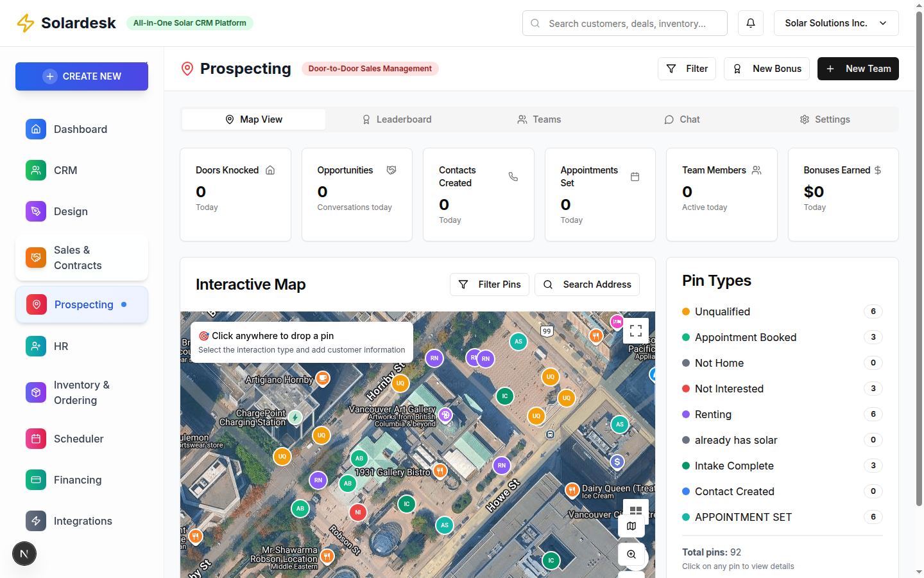The image size is (924, 578).
Task: Open the HR section from the sidebar
Action: pyautogui.click(x=60, y=346)
